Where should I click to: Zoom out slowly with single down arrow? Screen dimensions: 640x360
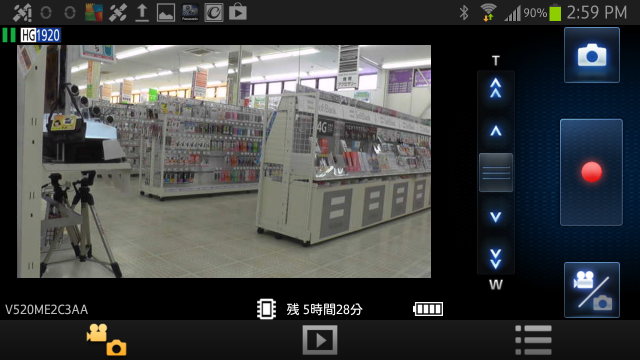click(x=496, y=216)
